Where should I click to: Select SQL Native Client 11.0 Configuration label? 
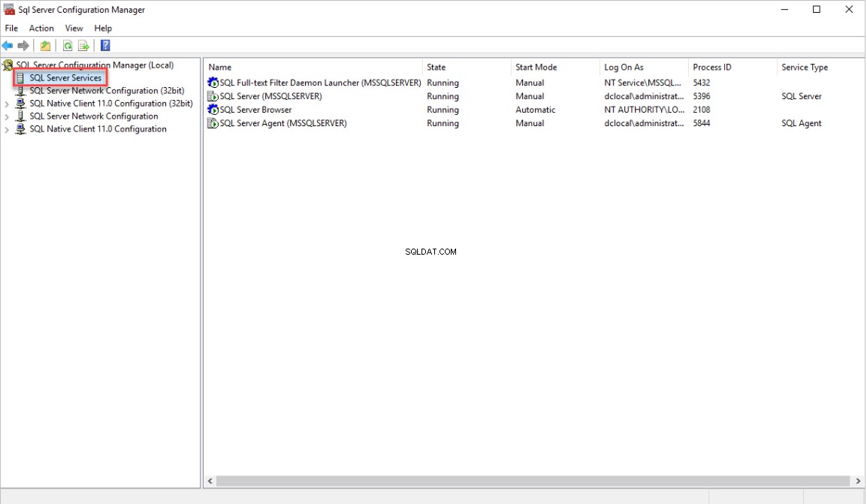tap(98, 128)
